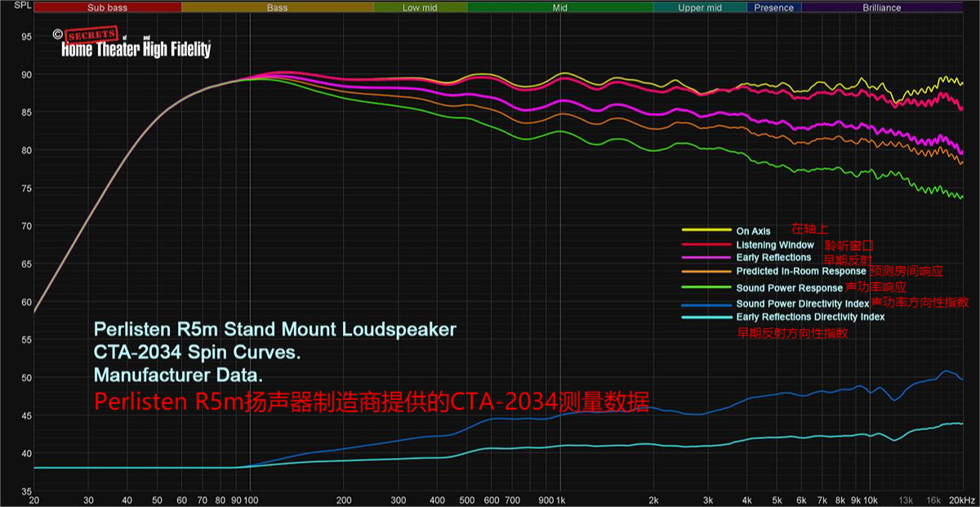980x507 pixels.
Task: Click the Presence band header
Action: coord(773,7)
